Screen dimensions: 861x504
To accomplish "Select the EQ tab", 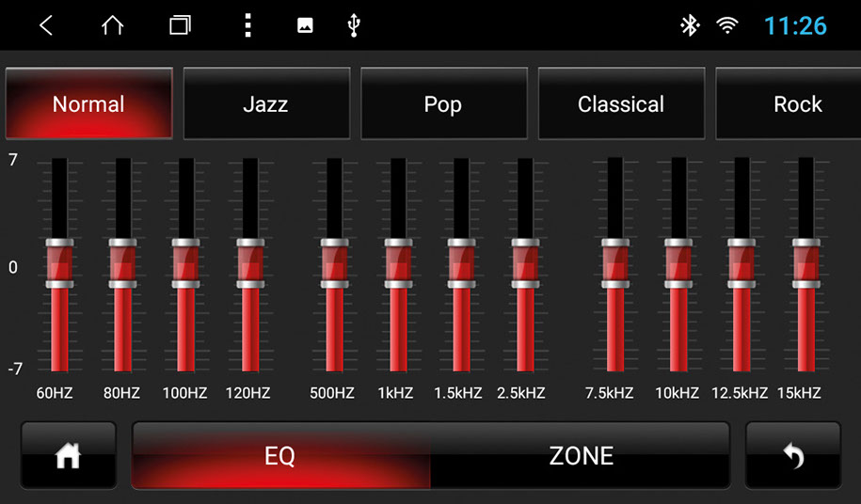I will click(280, 456).
